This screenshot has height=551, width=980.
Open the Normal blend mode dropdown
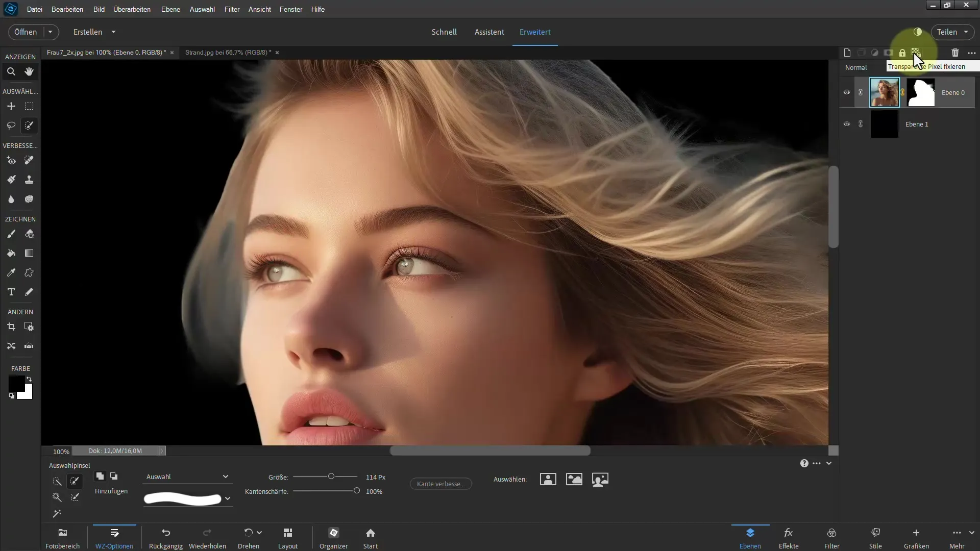tap(856, 67)
